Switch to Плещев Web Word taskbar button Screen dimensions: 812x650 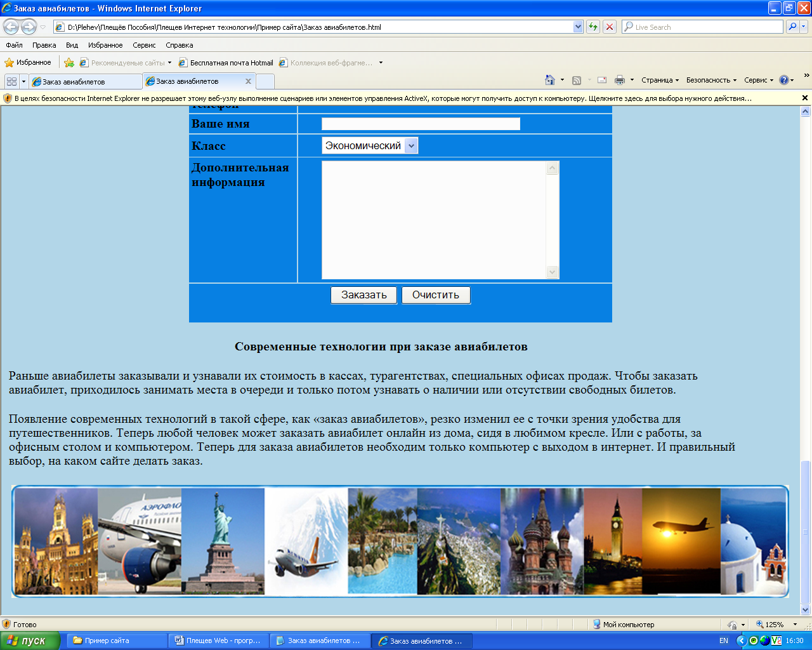218,640
